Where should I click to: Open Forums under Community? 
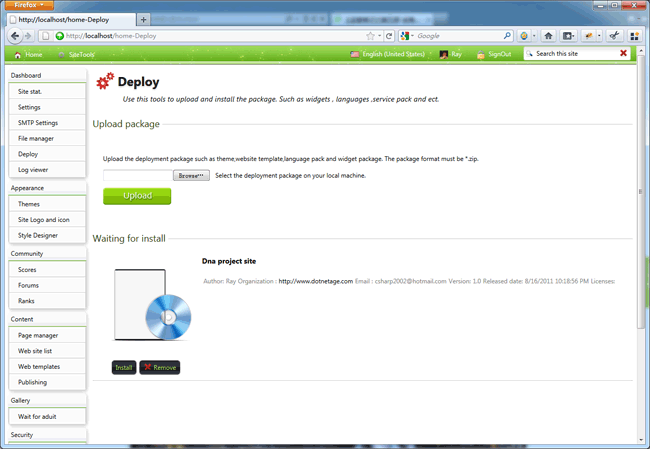pyautogui.click(x=47, y=286)
